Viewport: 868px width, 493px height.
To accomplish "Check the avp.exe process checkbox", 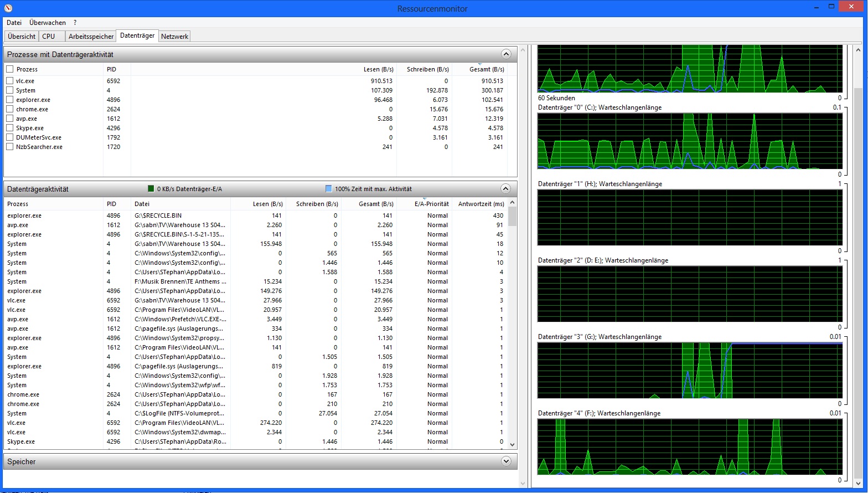I will tap(10, 119).
